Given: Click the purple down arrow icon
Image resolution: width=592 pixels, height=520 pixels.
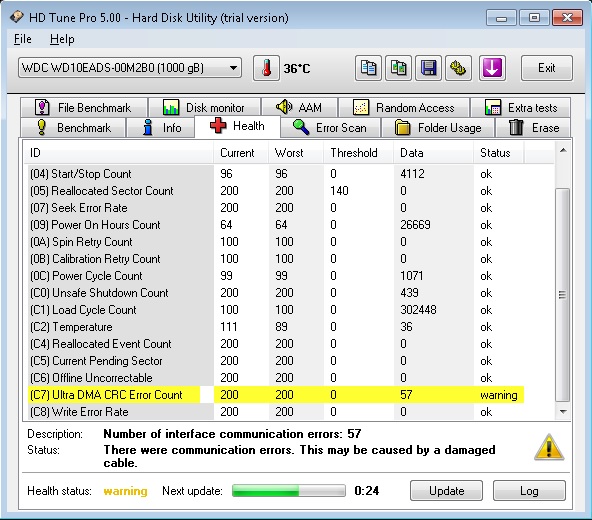Looking at the screenshot, I should pos(492,68).
